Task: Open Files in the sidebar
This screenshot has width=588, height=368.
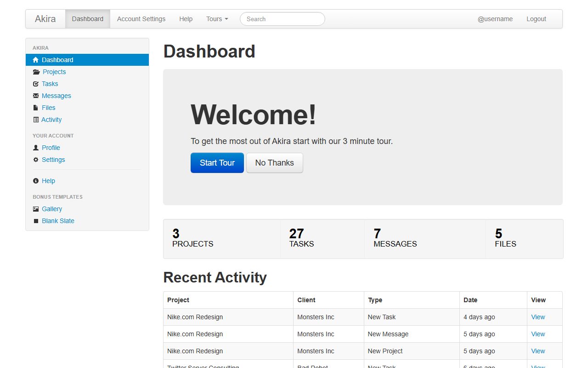Action: [x=49, y=108]
